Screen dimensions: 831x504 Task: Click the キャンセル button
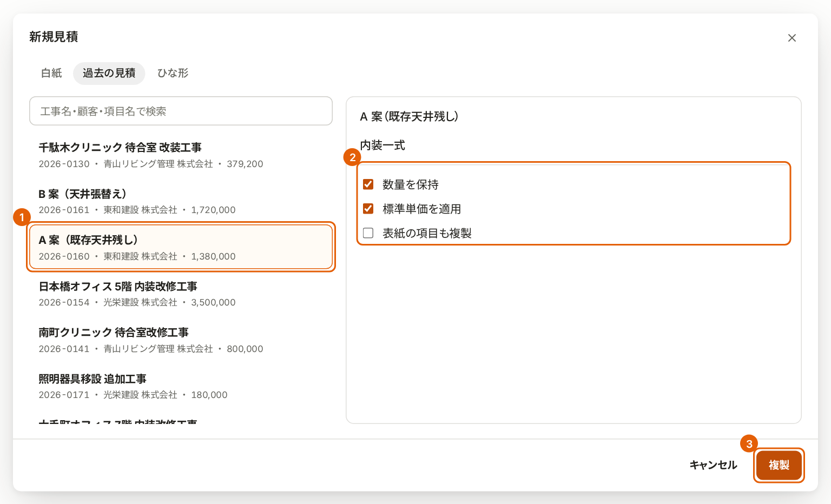coord(713,465)
